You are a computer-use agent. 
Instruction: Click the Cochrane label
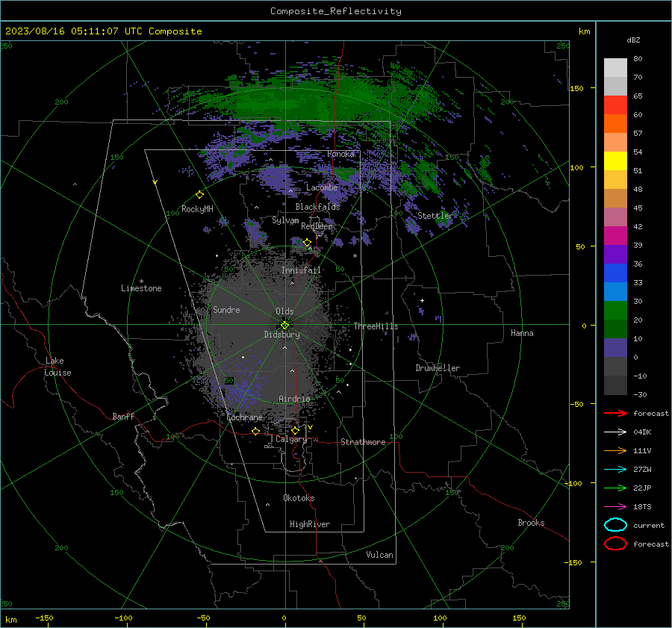(x=244, y=417)
